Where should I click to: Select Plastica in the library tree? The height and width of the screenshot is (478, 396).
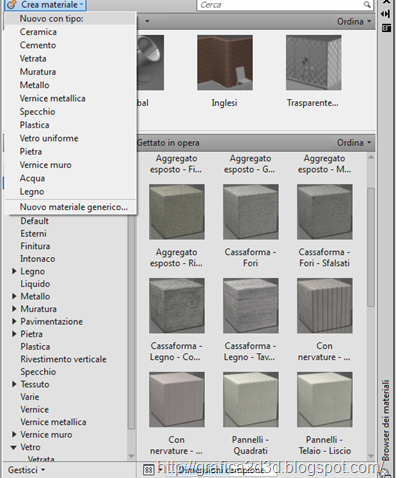pyautogui.click(x=35, y=347)
